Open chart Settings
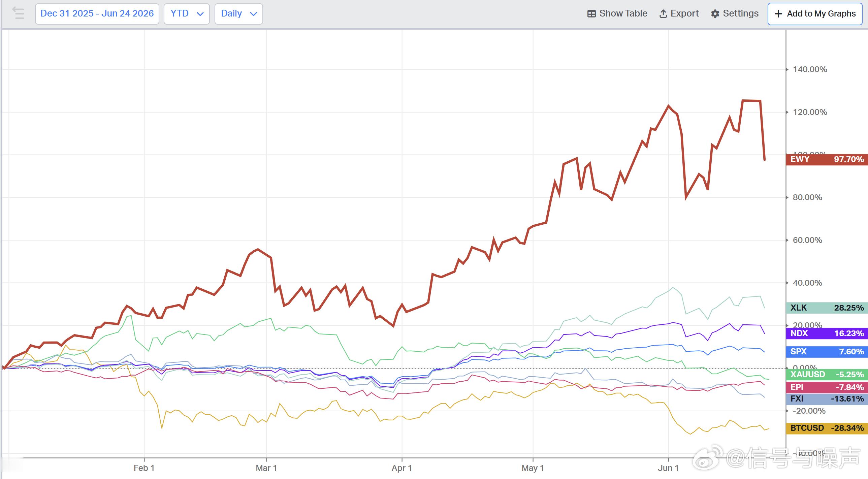The image size is (868, 479). tap(735, 13)
